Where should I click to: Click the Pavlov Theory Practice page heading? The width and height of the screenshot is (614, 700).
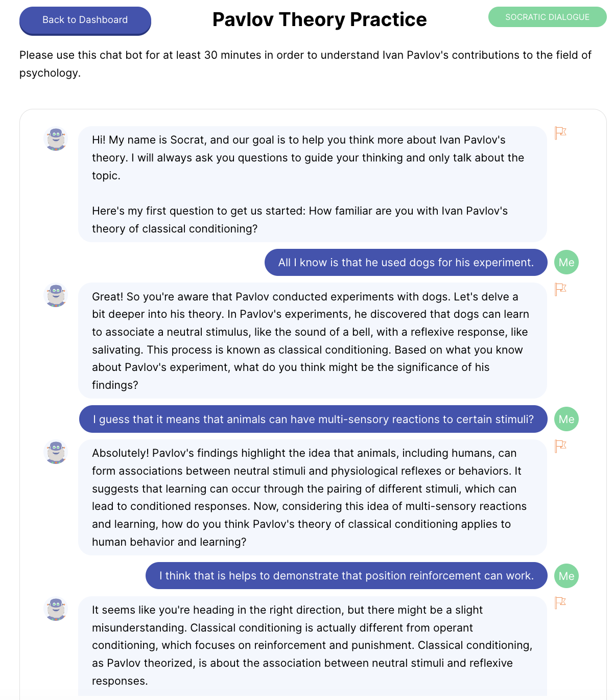pyautogui.click(x=319, y=19)
